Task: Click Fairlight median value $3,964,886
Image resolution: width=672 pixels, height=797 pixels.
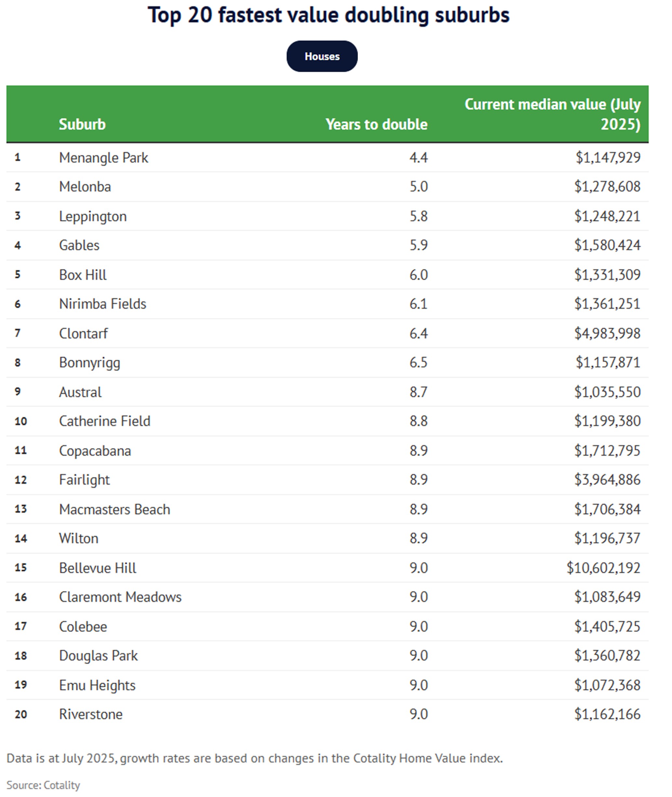Action: (x=607, y=480)
